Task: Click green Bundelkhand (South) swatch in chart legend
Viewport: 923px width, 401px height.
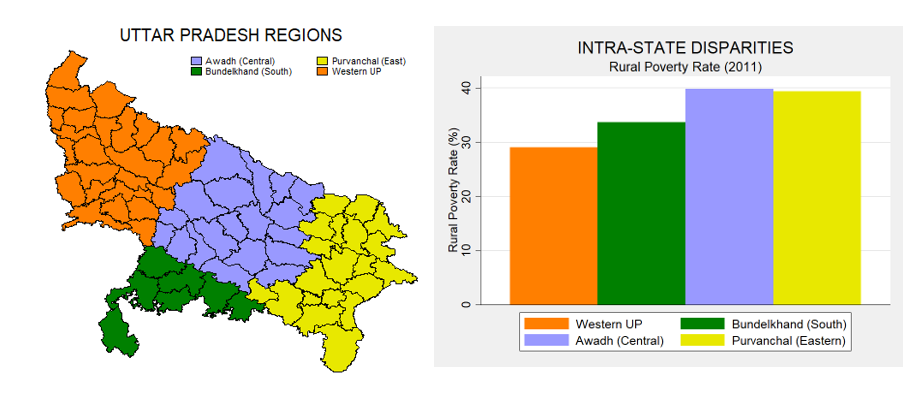Action: (x=701, y=324)
